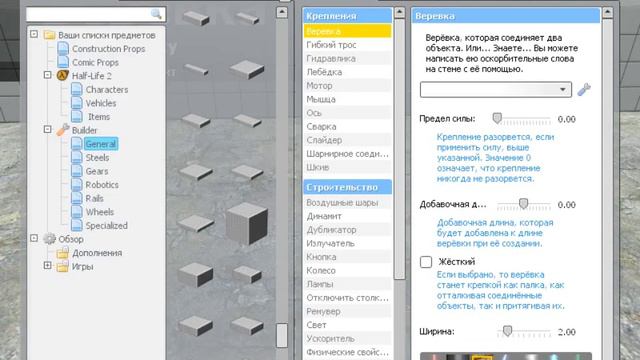640x360 pixels.
Task: Collapse the Строительство tool category header
Action: (347, 187)
